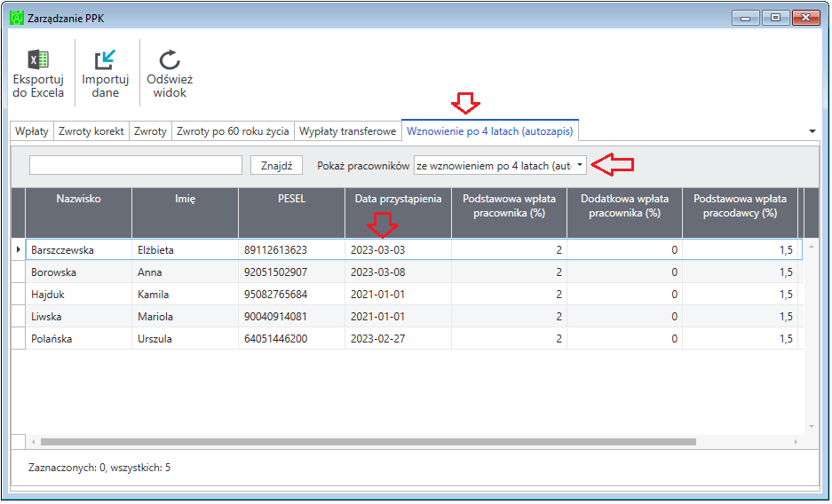Click the Hajduk surname cell
Viewport: 832px width, 504px height.
pos(78,294)
